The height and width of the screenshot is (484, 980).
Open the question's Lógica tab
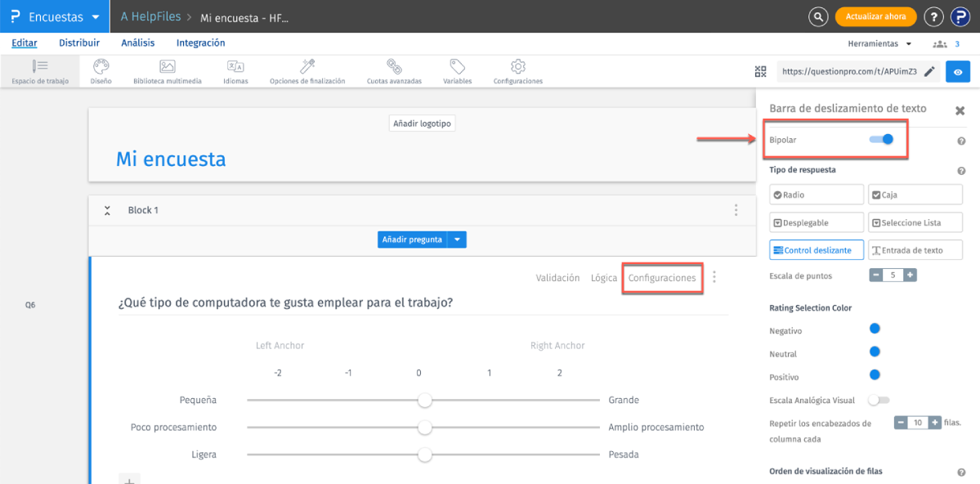click(x=604, y=278)
